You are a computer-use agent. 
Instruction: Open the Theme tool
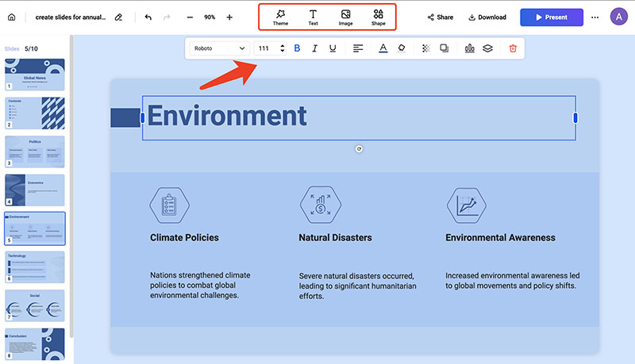coord(280,17)
